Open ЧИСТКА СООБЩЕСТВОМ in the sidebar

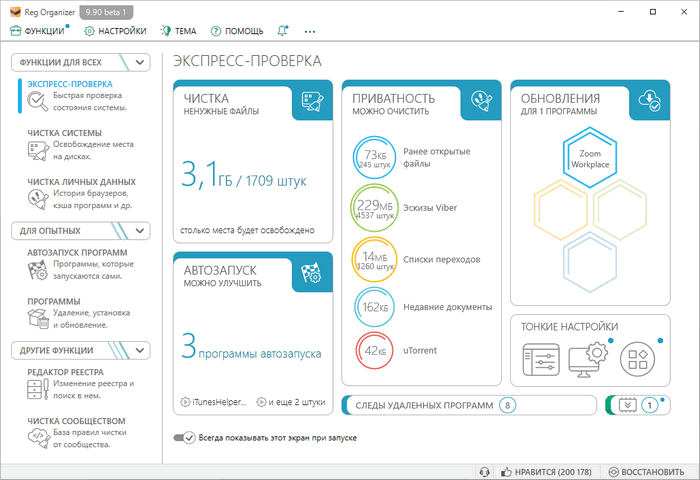[x=76, y=421]
